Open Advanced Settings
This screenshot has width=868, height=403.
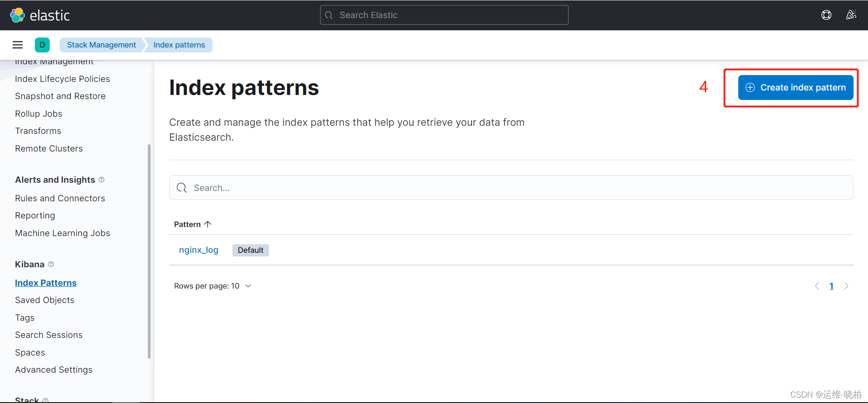tap(54, 370)
